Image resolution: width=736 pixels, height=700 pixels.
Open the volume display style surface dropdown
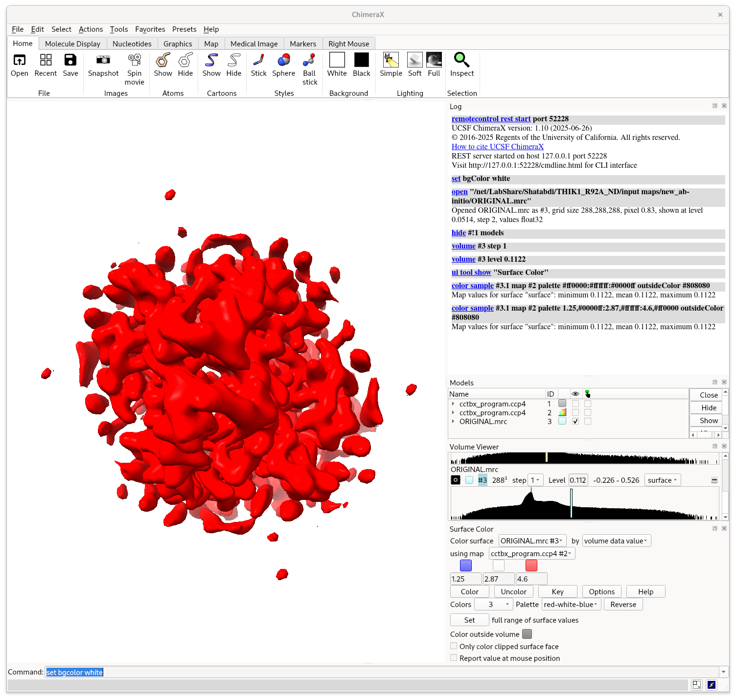(662, 480)
